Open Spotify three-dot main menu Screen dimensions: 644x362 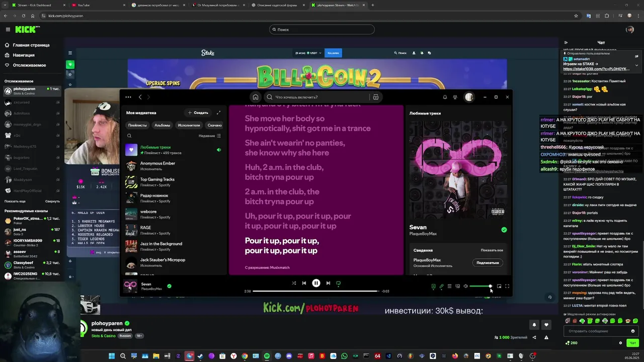128,97
